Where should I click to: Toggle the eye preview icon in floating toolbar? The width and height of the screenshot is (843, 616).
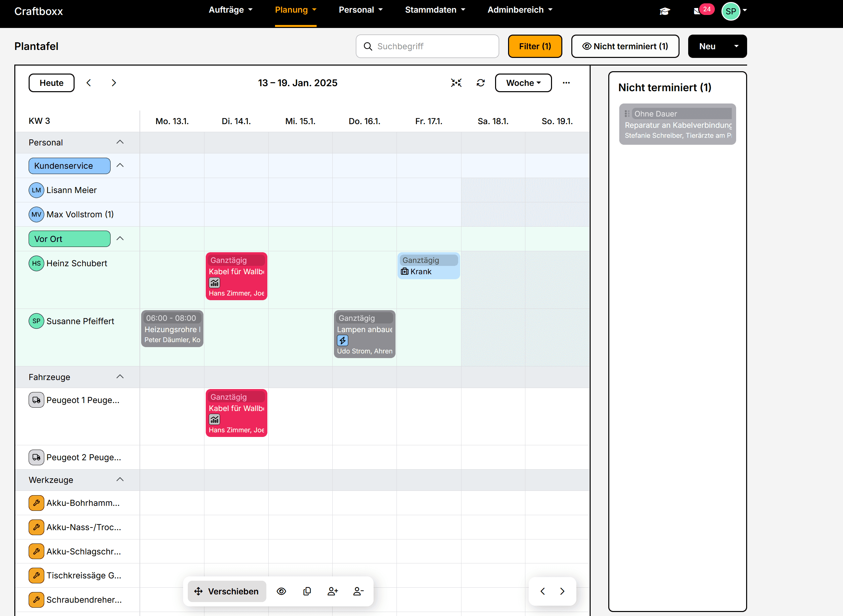(x=281, y=591)
